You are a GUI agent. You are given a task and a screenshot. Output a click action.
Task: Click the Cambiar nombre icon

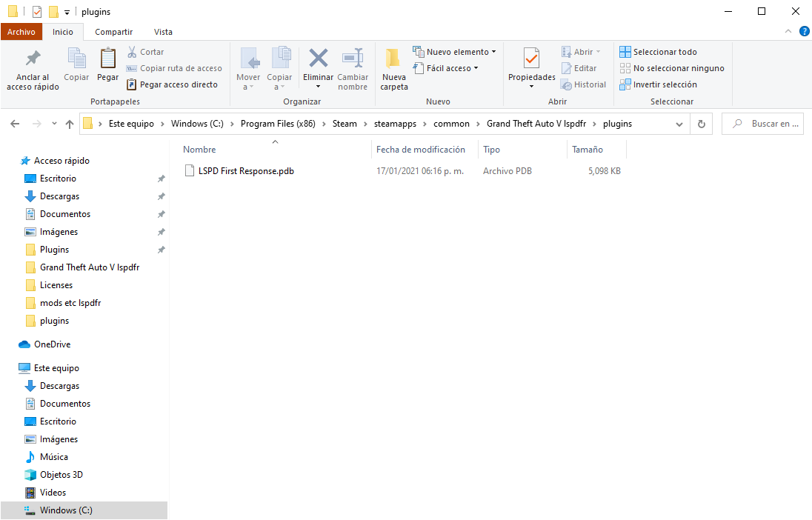pyautogui.click(x=353, y=58)
